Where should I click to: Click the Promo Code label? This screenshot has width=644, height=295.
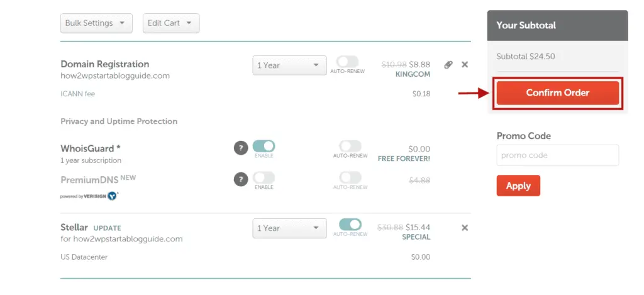[x=524, y=136]
